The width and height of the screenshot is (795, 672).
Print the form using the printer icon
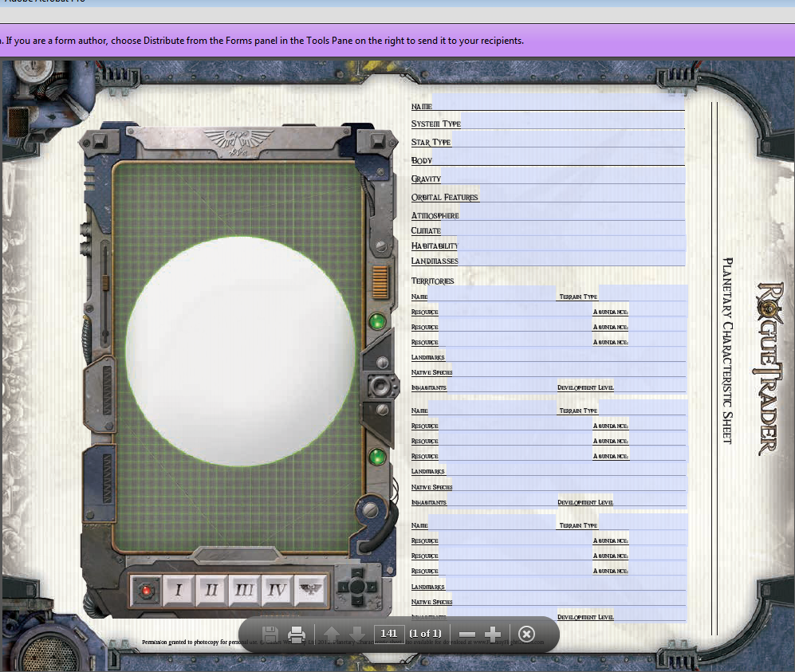click(297, 634)
